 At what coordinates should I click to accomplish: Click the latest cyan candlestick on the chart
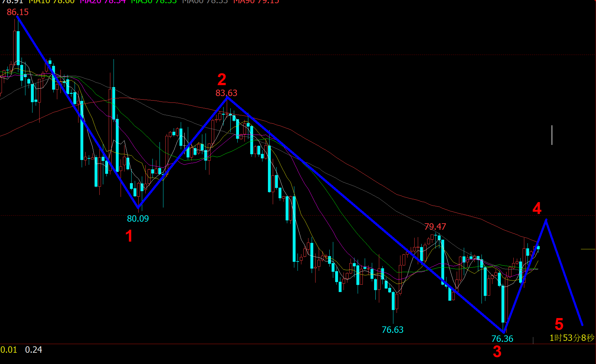click(538, 247)
